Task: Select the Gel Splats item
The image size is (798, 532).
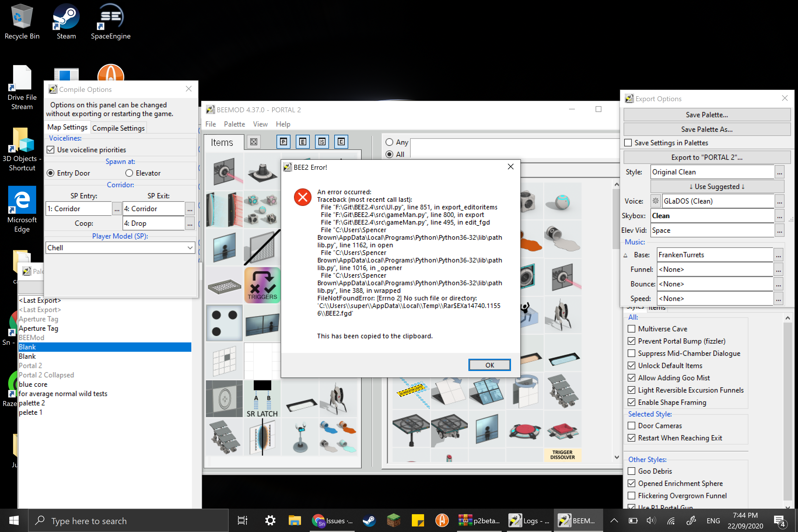Action: 338,437
